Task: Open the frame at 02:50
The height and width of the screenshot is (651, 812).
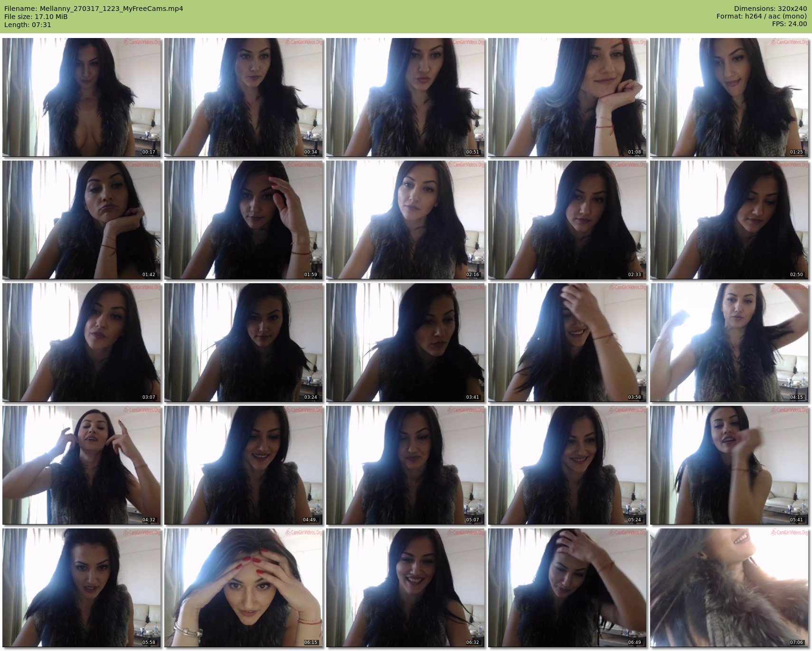Action: (729, 220)
